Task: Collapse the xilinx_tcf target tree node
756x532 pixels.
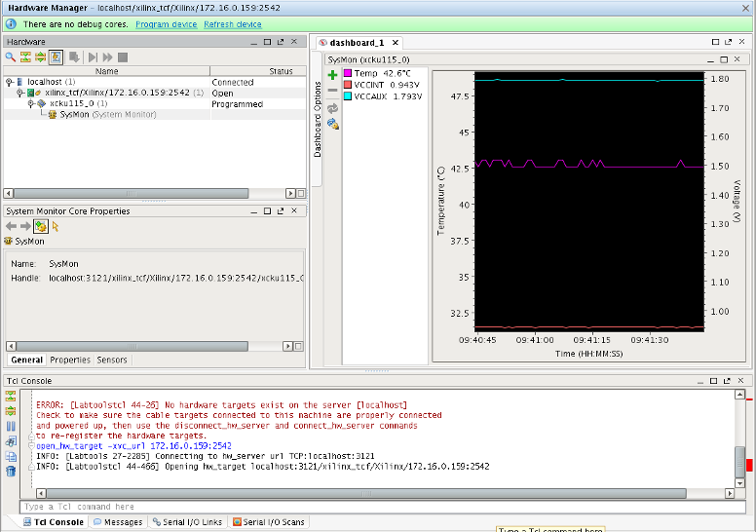Action: 19,93
